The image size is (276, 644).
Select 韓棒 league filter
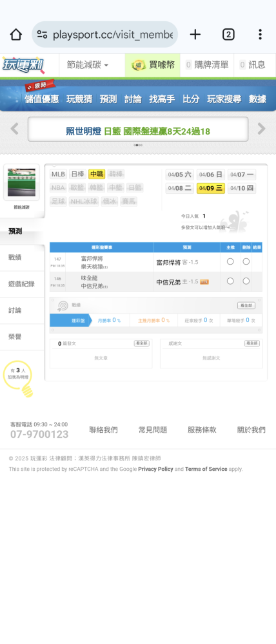(x=116, y=174)
